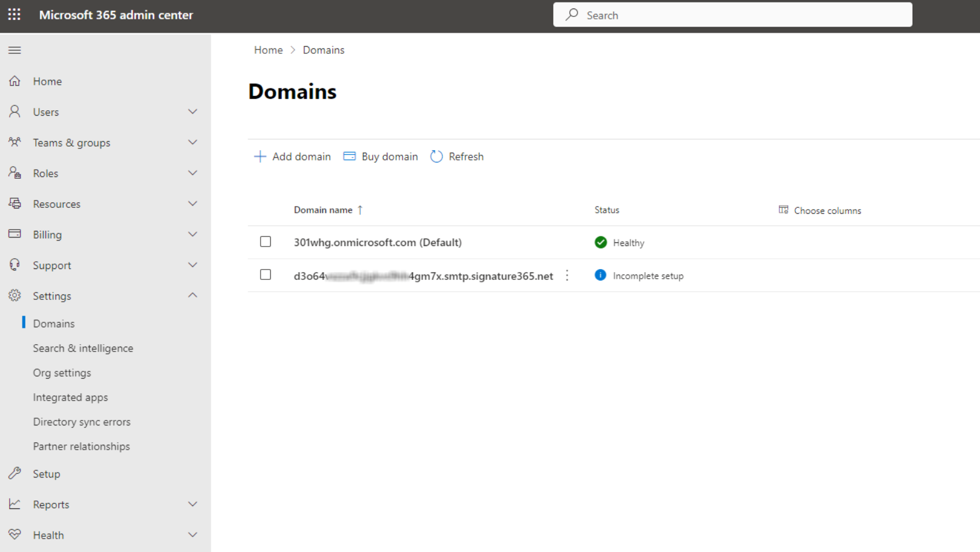Collapse the navigation menu hamburger icon
This screenshot has height=552, width=980.
[15, 50]
